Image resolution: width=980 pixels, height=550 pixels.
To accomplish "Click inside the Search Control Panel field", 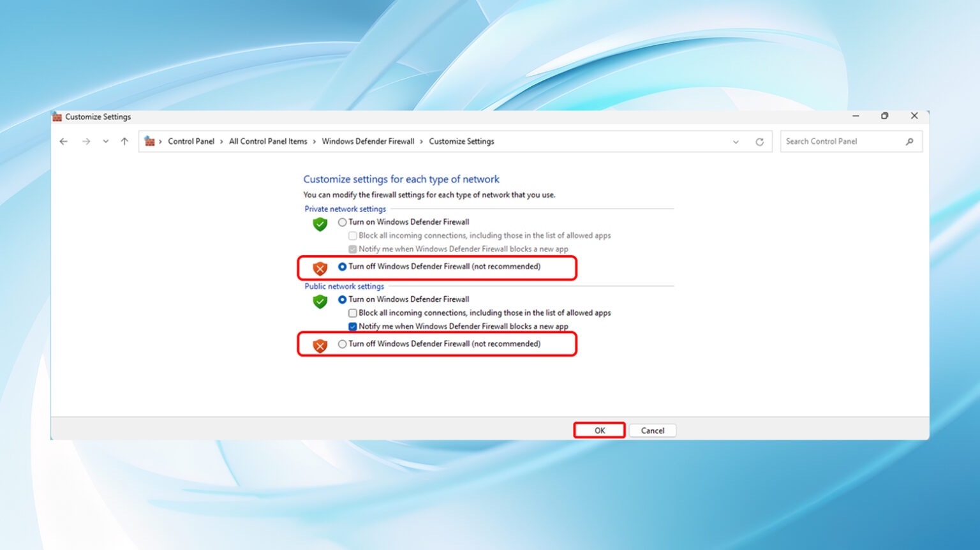I will pos(842,141).
